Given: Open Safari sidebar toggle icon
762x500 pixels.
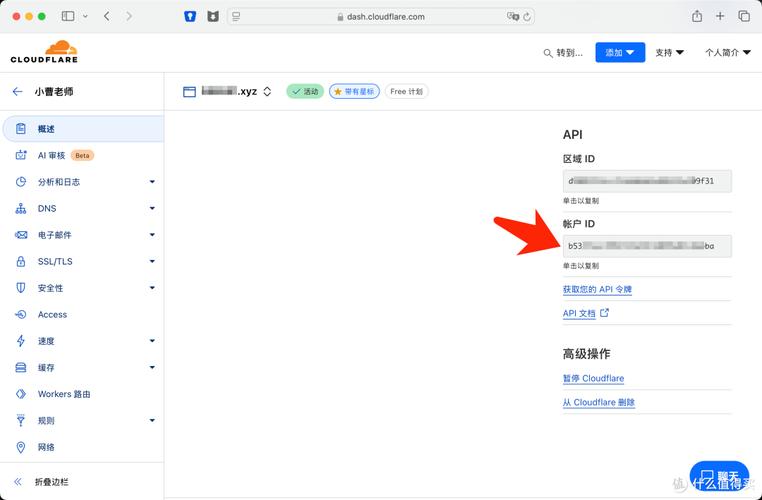Looking at the screenshot, I should [68, 17].
